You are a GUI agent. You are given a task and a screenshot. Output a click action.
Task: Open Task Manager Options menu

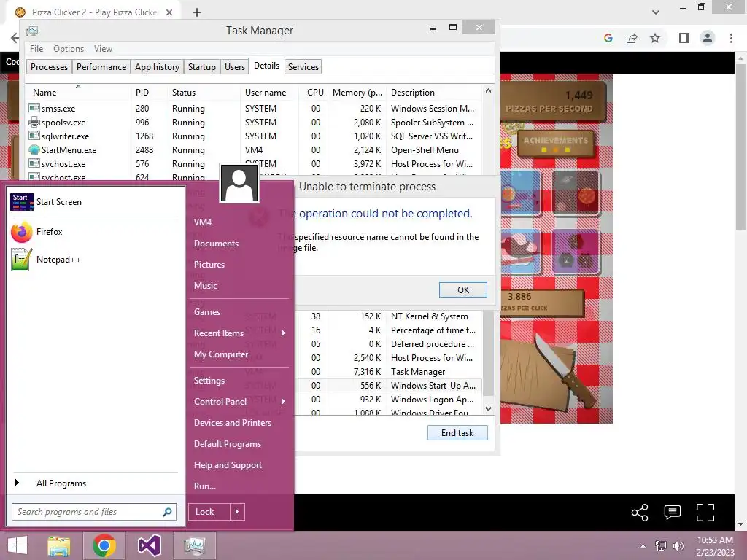point(68,49)
